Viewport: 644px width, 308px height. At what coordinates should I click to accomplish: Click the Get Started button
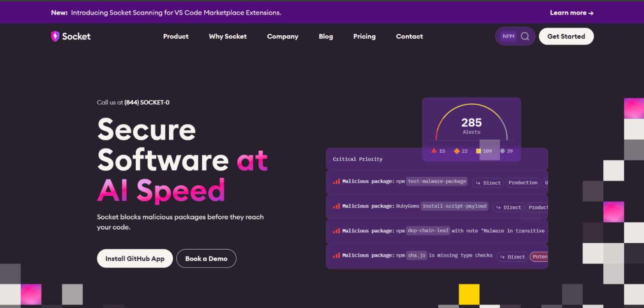pos(566,36)
